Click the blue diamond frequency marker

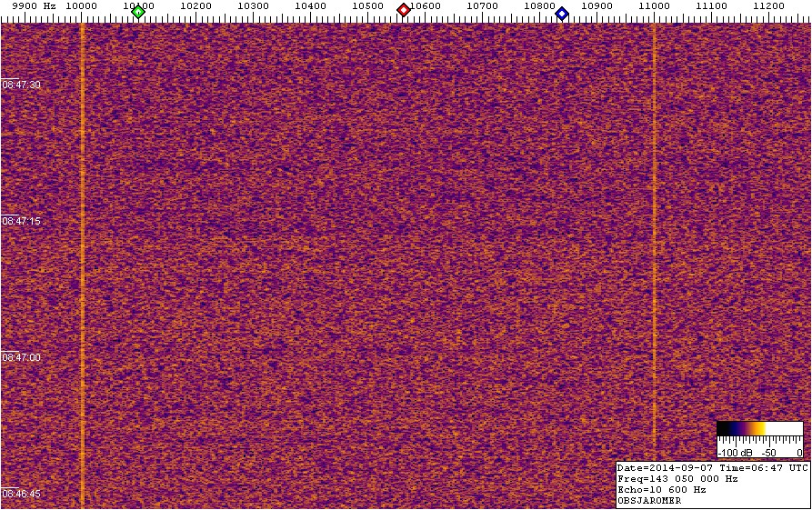point(562,13)
